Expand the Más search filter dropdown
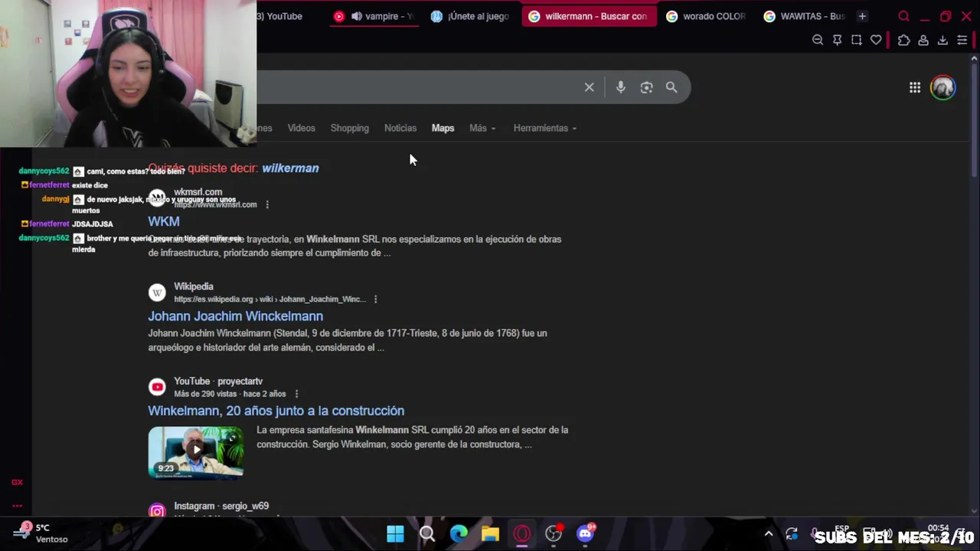 point(482,128)
